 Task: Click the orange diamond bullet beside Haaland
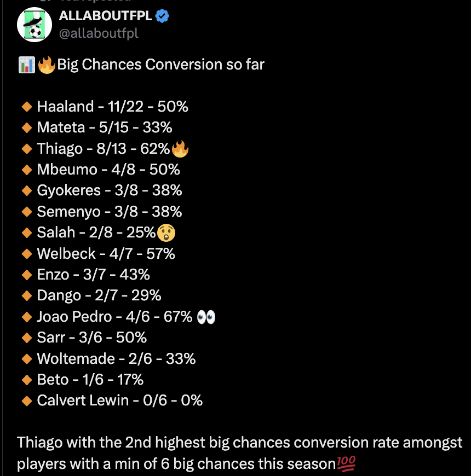click(x=26, y=107)
